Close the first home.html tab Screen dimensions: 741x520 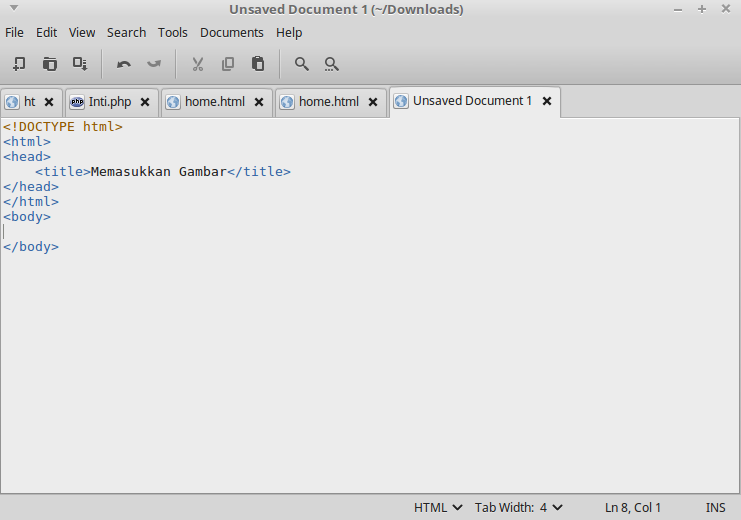[x=259, y=102]
